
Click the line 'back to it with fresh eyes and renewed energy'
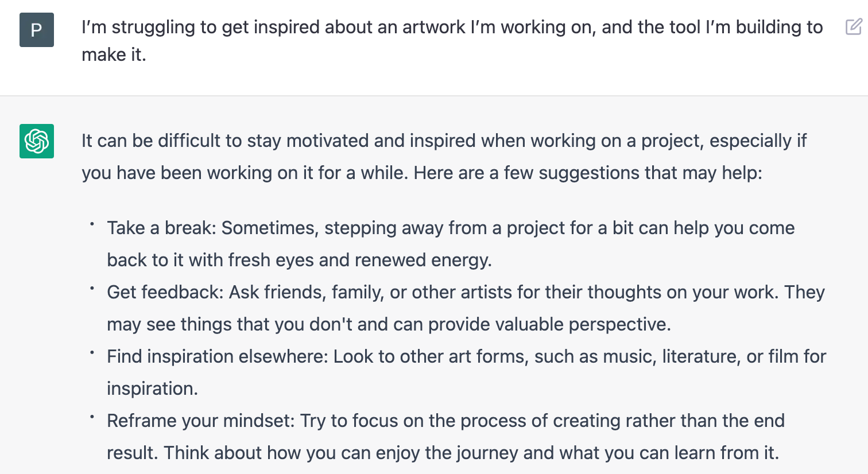[x=299, y=260]
